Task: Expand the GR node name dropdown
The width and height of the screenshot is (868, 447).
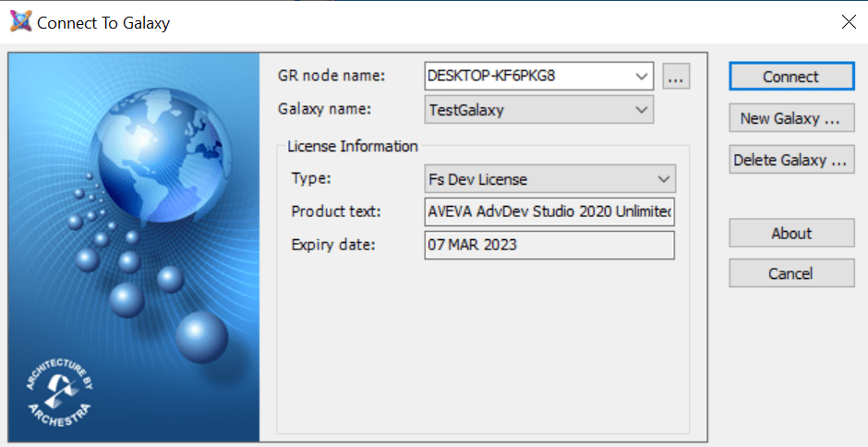Action: (641, 77)
